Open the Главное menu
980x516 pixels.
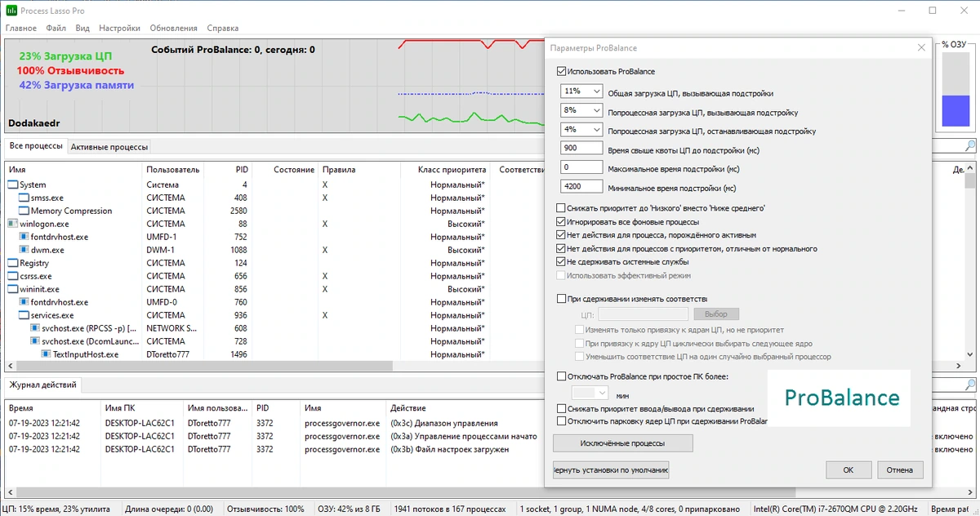21,28
